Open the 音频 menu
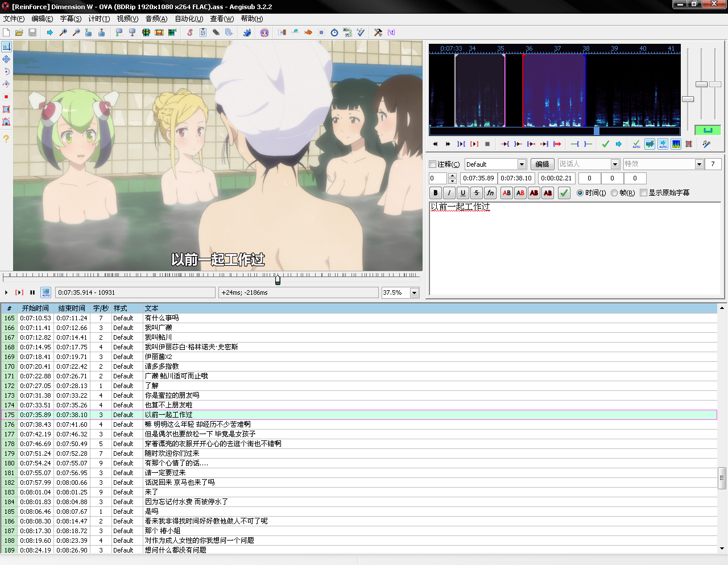 [156, 19]
